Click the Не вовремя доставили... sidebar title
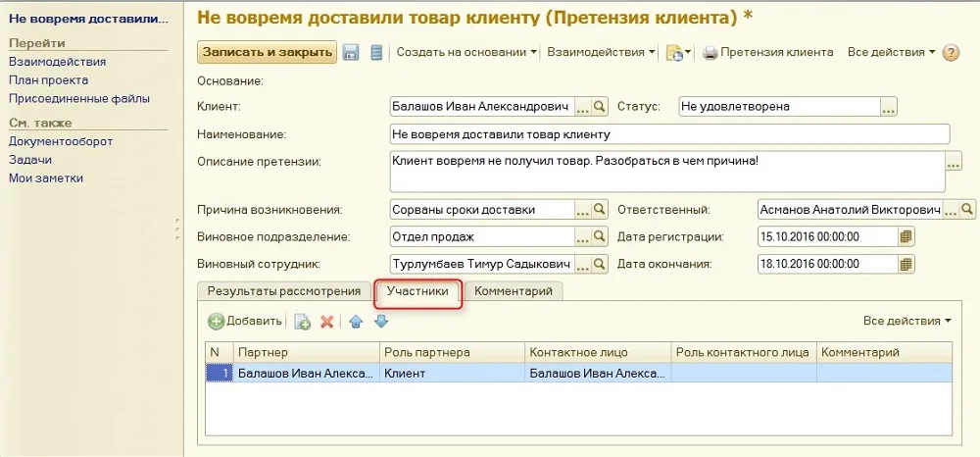The width and height of the screenshot is (980, 457). [x=88, y=19]
